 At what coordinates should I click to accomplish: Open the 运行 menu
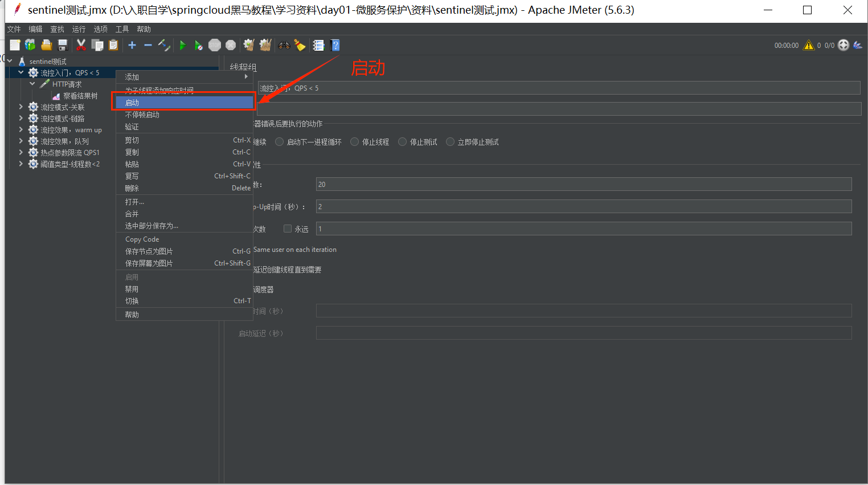[x=79, y=29]
